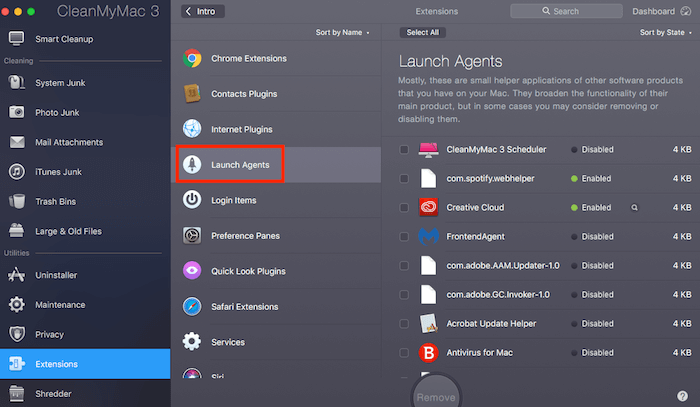Viewport: 700px width, 407px height.
Task: Toggle Disabled state of FrontendAgent
Action: tap(592, 237)
